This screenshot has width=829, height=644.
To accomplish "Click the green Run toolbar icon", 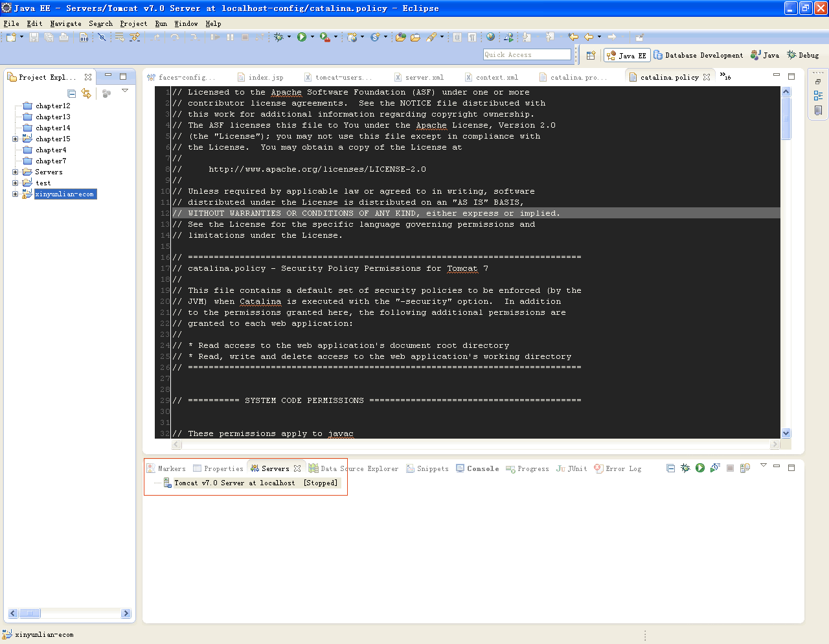I will tap(302, 38).
